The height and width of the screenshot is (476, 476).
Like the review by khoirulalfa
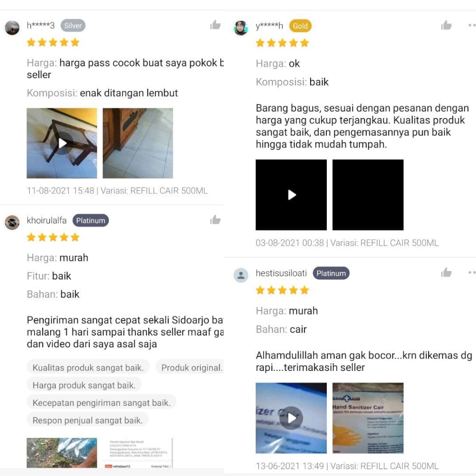click(215, 219)
